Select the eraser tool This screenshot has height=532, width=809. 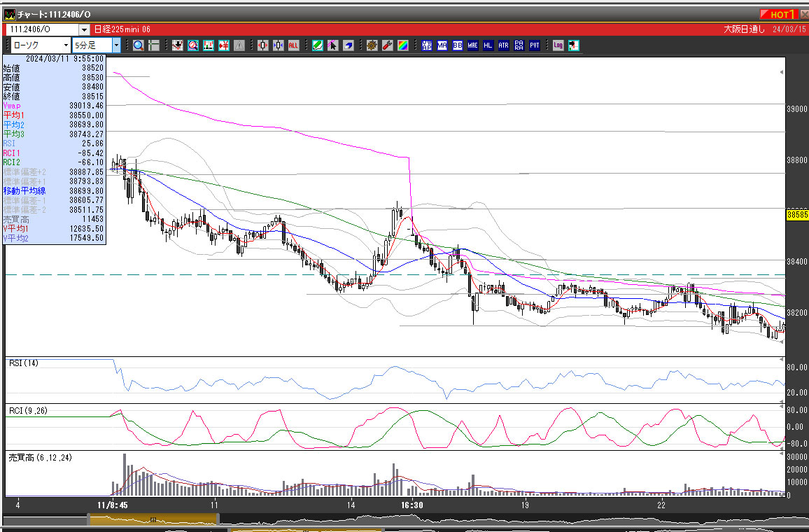(349, 45)
